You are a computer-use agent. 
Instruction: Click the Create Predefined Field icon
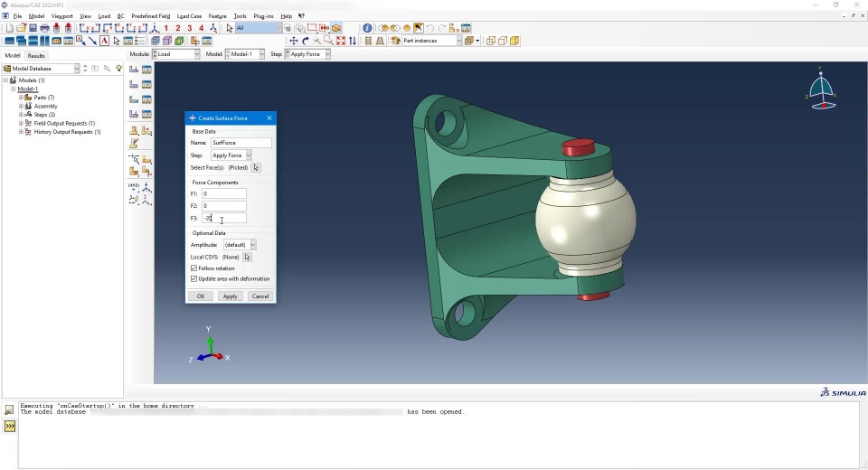tap(134, 99)
